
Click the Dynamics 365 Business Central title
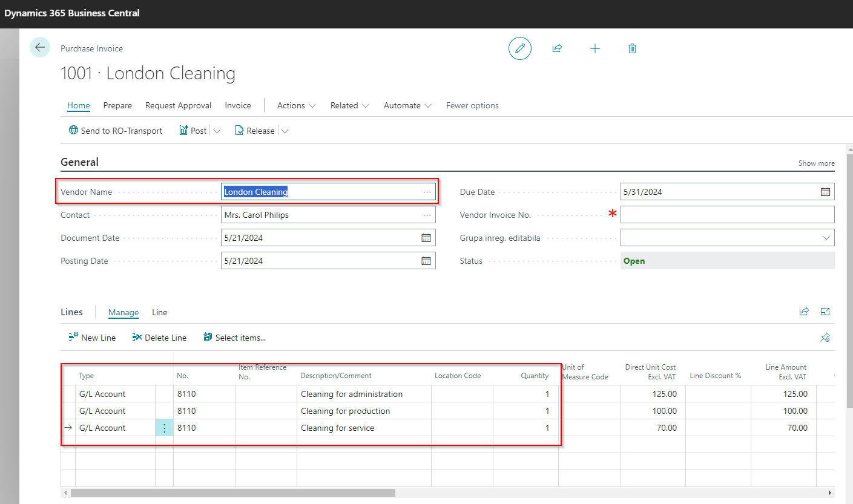point(72,13)
